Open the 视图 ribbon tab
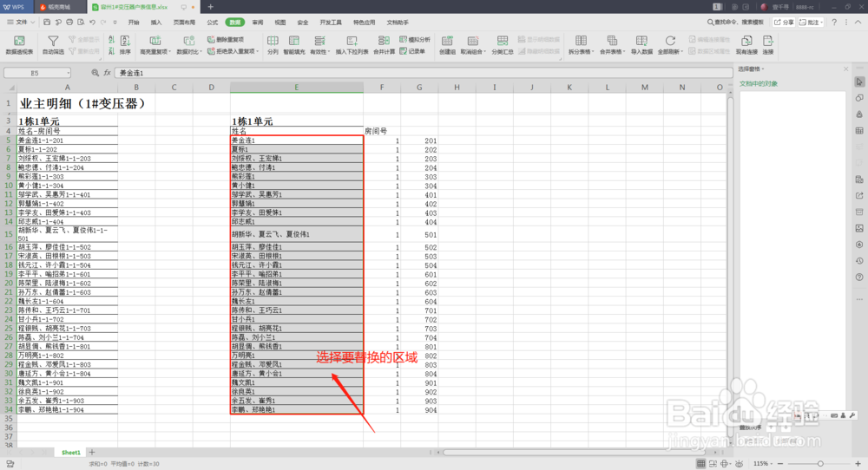Viewport: 868px width, 470px height. [x=280, y=23]
